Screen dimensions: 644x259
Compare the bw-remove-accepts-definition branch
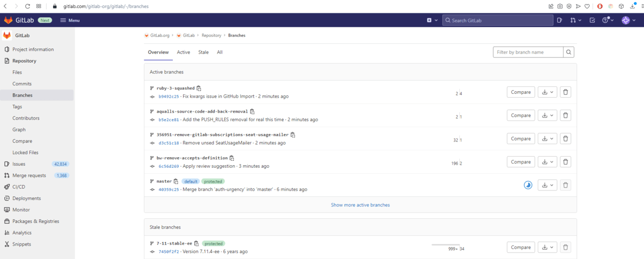pyautogui.click(x=521, y=162)
